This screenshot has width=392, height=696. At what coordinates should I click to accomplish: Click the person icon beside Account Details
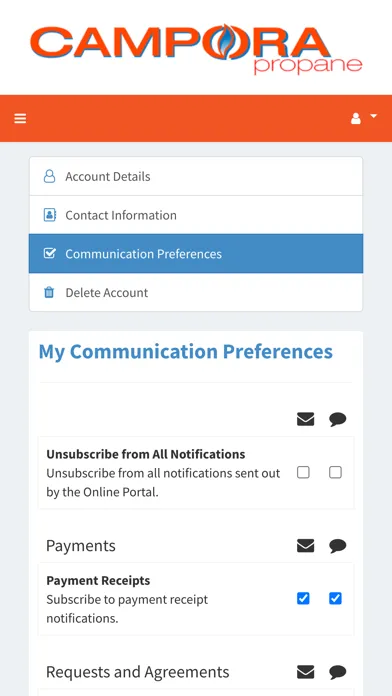pos(49,176)
